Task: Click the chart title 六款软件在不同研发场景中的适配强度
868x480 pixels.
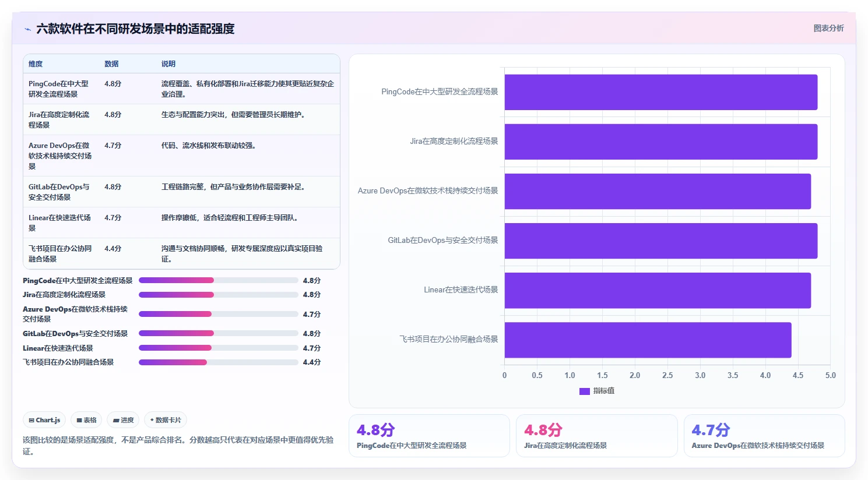Action: [x=135, y=29]
